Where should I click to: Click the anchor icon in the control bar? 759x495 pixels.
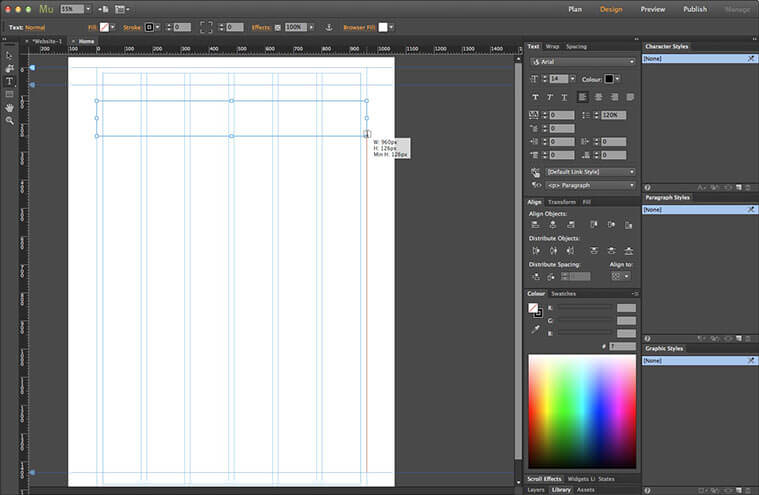point(328,27)
